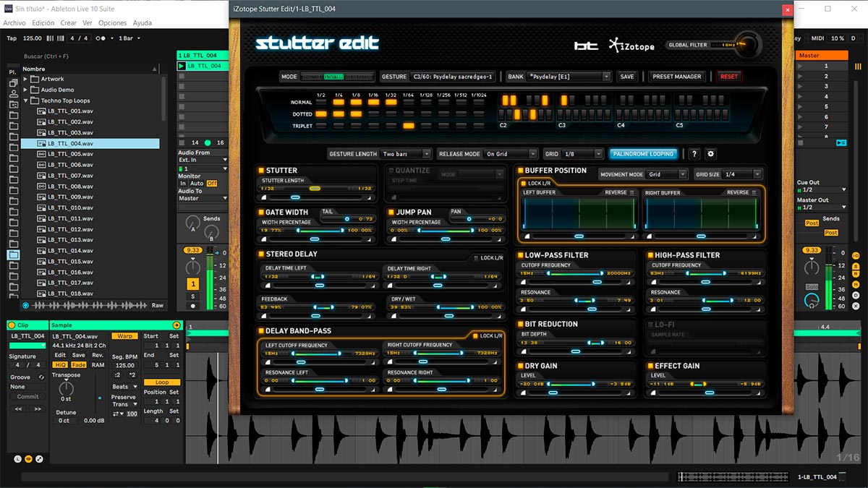
Task: Open the Opciones menu
Action: coord(112,23)
